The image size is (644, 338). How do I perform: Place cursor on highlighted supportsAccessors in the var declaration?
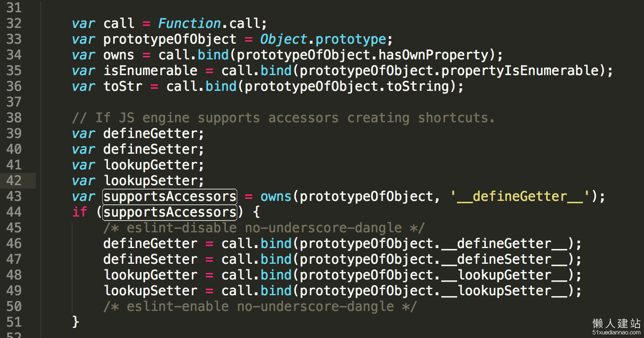170,197
